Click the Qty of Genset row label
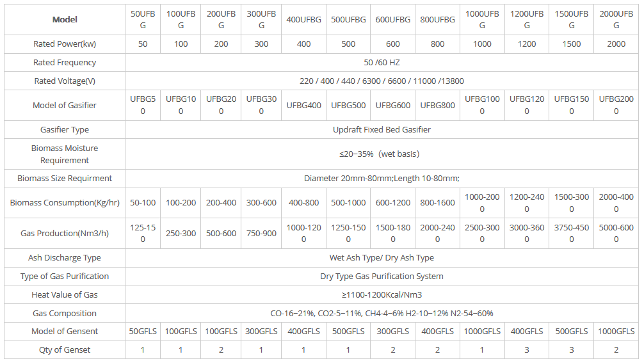The height and width of the screenshot is (361, 644). (65, 349)
